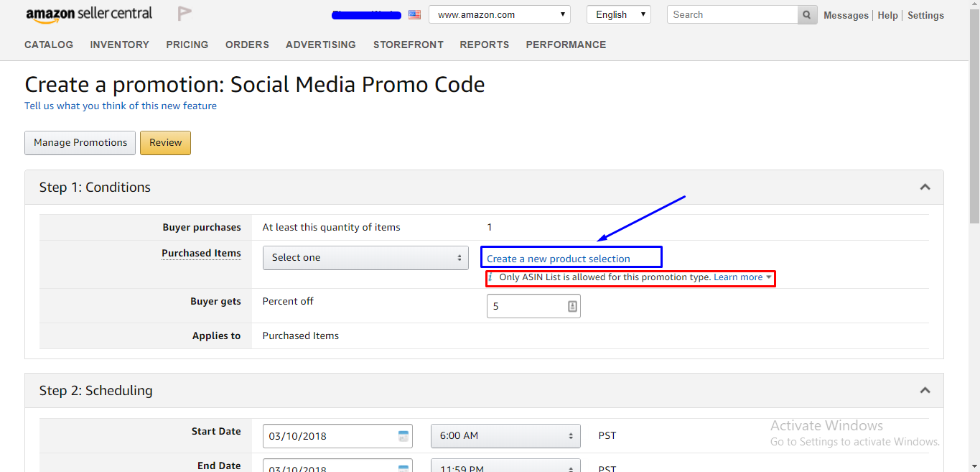Click the 'Applies to' Purchased Items text
The image size is (980, 472).
coord(301,336)
